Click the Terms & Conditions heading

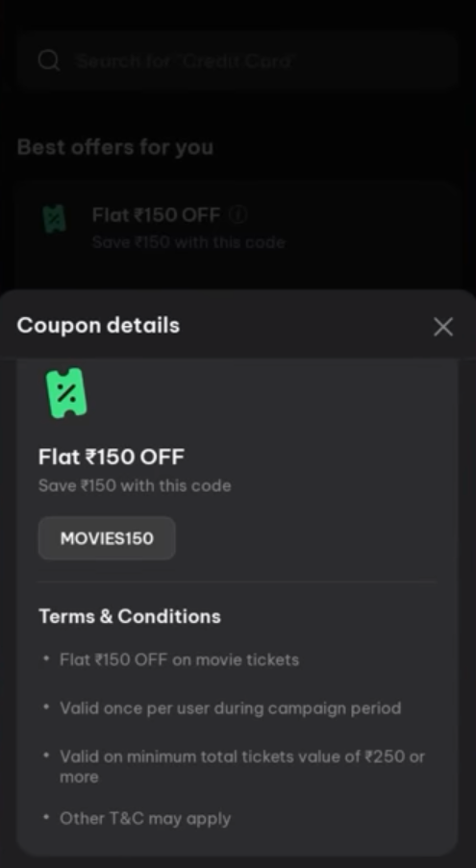130,616
